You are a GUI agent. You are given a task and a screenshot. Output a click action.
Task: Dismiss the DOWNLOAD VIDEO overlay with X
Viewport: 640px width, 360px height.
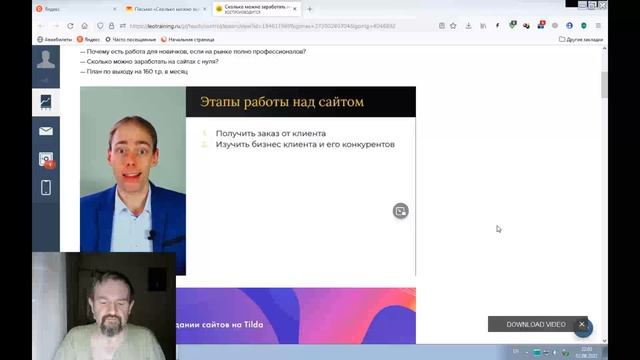pyautogui.click(x=582, y=324)
